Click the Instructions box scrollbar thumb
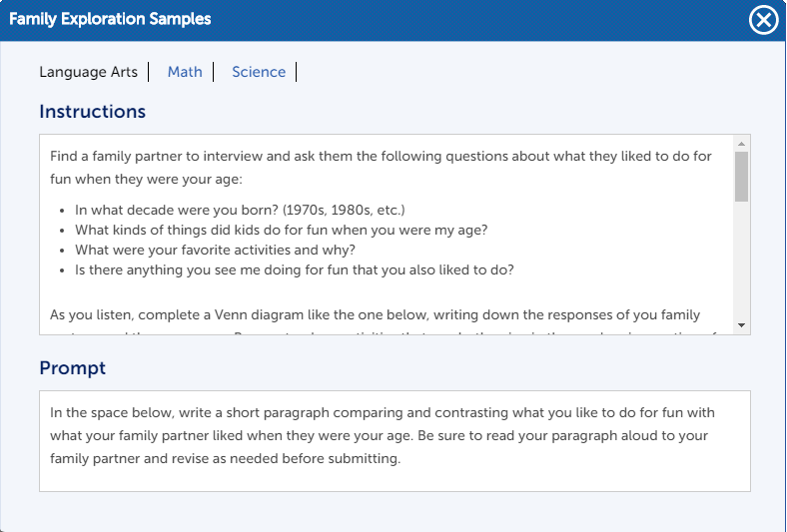 tap(741, 177)
